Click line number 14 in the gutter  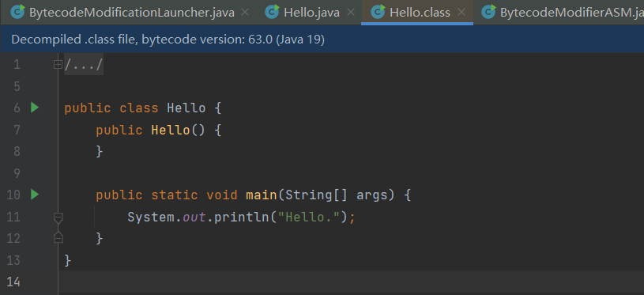click(x=13, y=282)
